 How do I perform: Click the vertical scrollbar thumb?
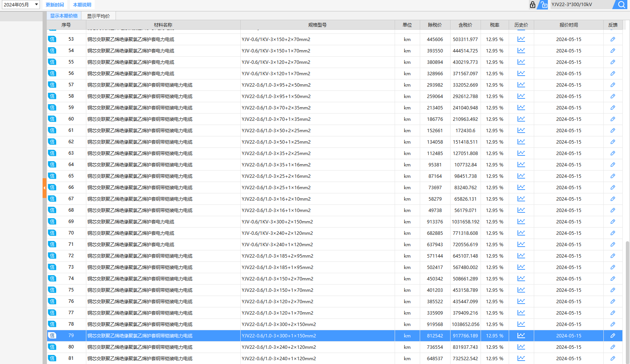627,302
